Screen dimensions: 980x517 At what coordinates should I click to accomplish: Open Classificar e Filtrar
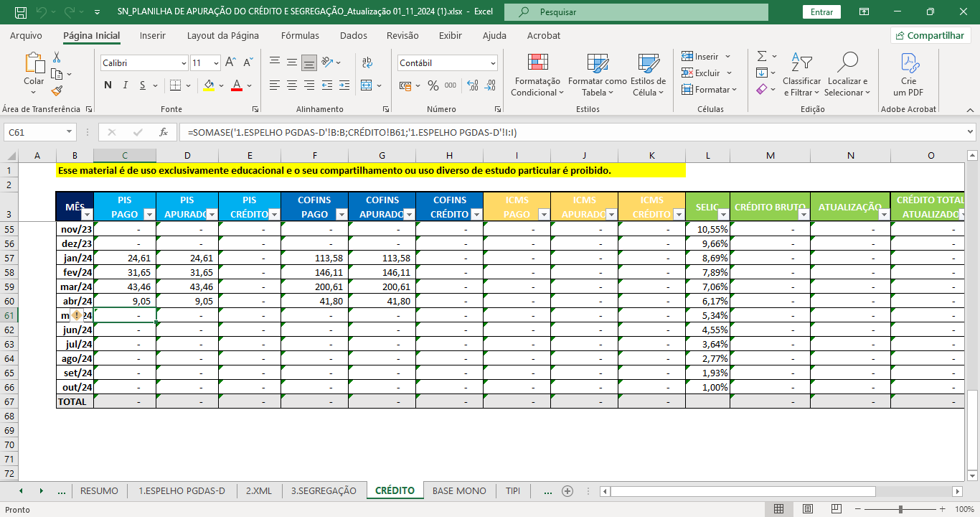801,75
